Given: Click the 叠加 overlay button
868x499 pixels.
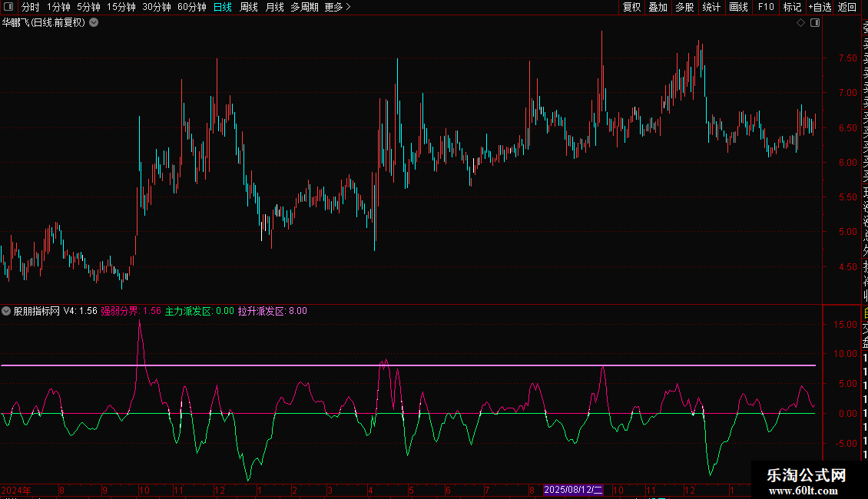Looking at the screenshot, I should point(658,7).
